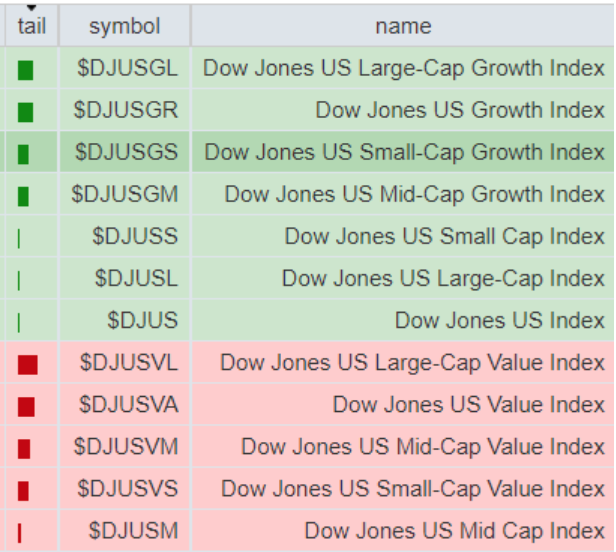616x552 pixels.
Task: Open the $DJUSL symbol
Action: pos(137,278)
